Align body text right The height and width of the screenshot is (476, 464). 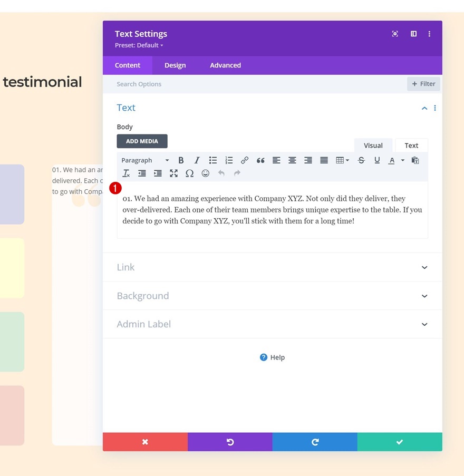coord(308,160)
